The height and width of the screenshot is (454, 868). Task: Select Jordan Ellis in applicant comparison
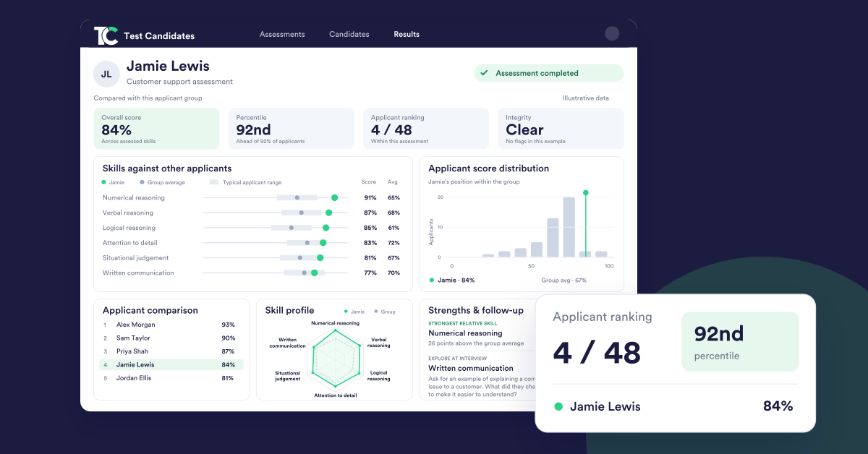tap(171, 378)
